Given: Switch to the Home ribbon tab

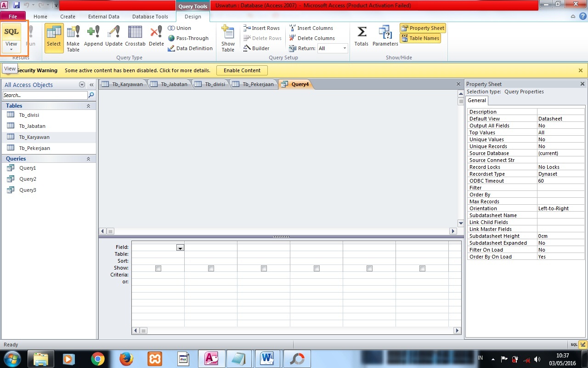Looking at the screenshot, I should [x=40, y=17].
